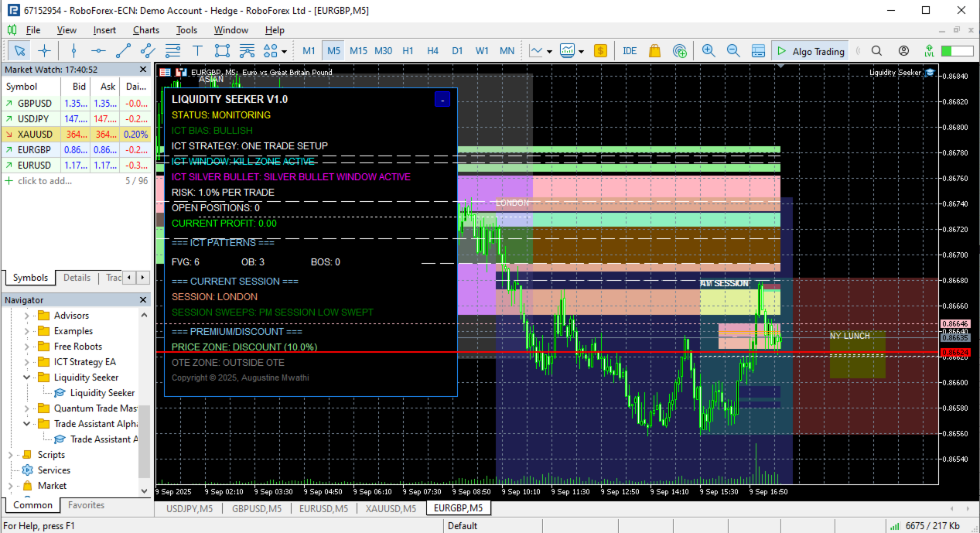Open the Market shopping bag icon
980x533 pixels.
pyautogui.click(x=654, y=51)
